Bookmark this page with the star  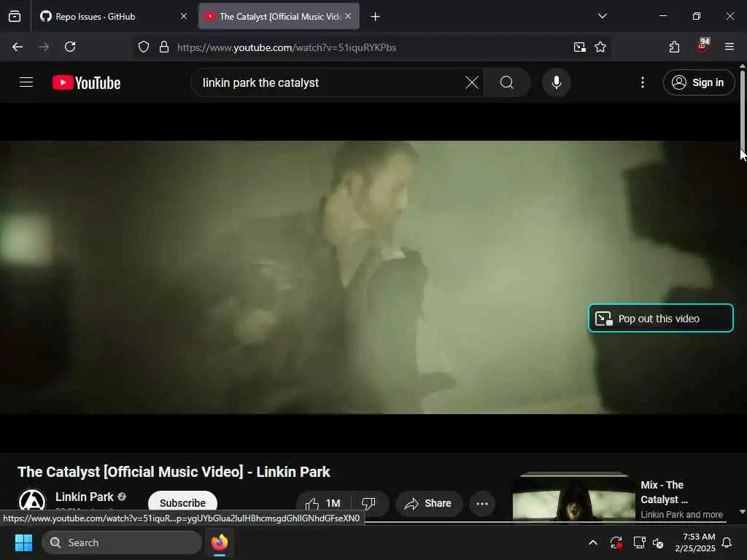pos(600,47)
